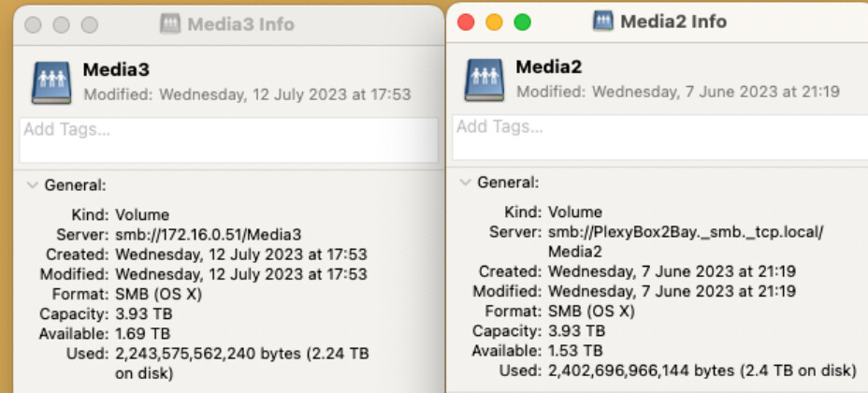Click the Add Tags field for Media3
868x393 pixels.
228,139
